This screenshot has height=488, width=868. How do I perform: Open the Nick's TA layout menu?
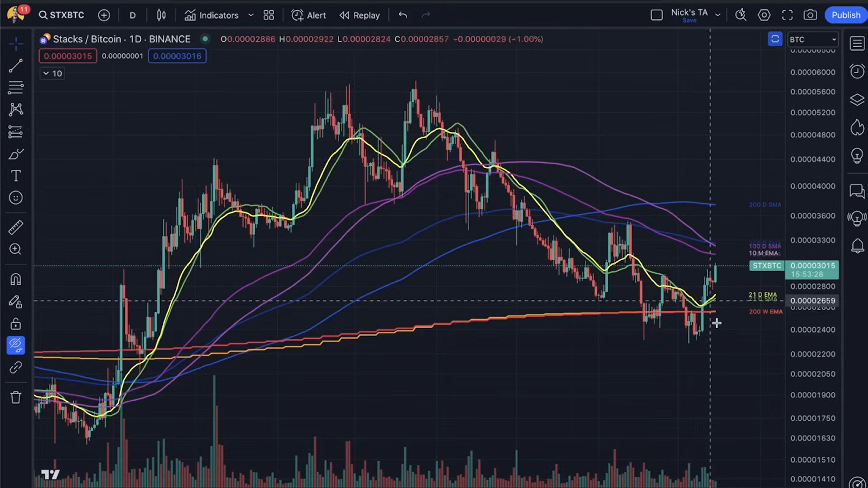[x=695, y=15]
